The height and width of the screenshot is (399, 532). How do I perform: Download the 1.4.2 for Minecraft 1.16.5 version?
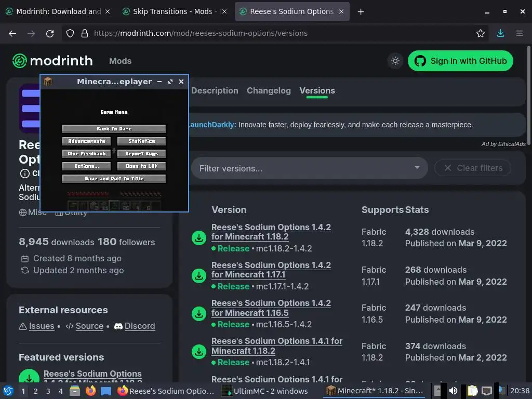click(x=199, y=314)
